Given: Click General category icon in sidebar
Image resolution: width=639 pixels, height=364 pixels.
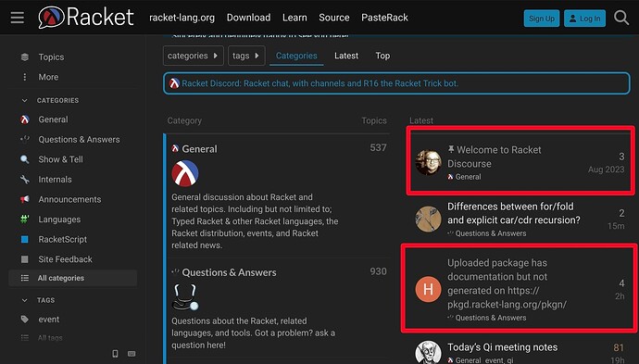Looking at the screenshot, I should pos(25,119).
